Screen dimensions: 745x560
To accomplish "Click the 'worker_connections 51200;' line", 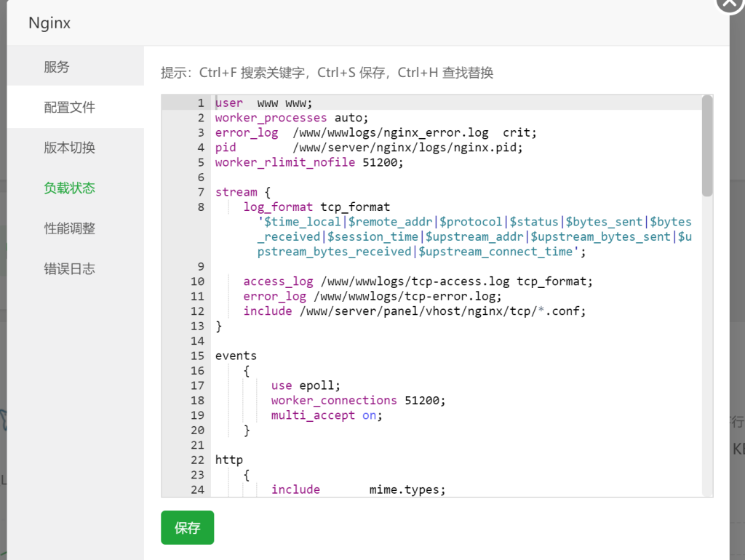I will (358, 401).
